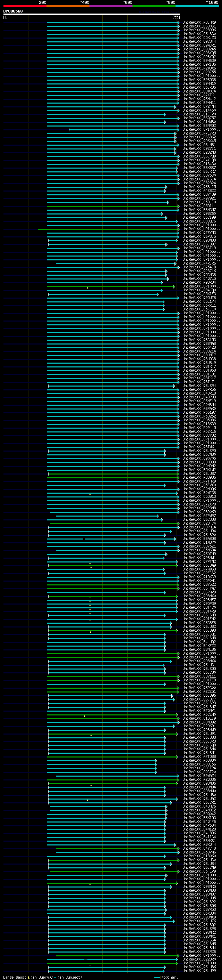
Task: Select the UniRef100_Q95UT8 label
Action: coord(199,298)
